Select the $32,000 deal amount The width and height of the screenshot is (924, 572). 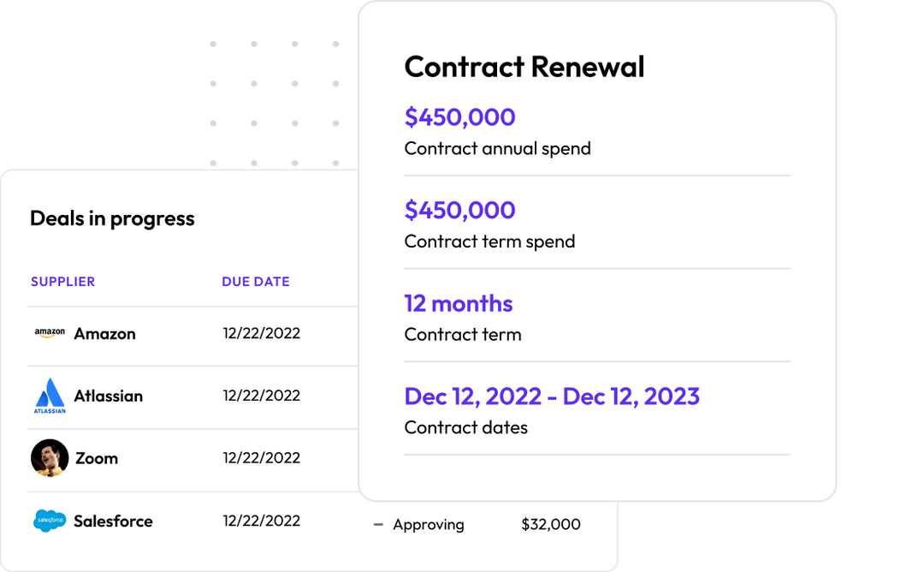click(x=551, y=524)
